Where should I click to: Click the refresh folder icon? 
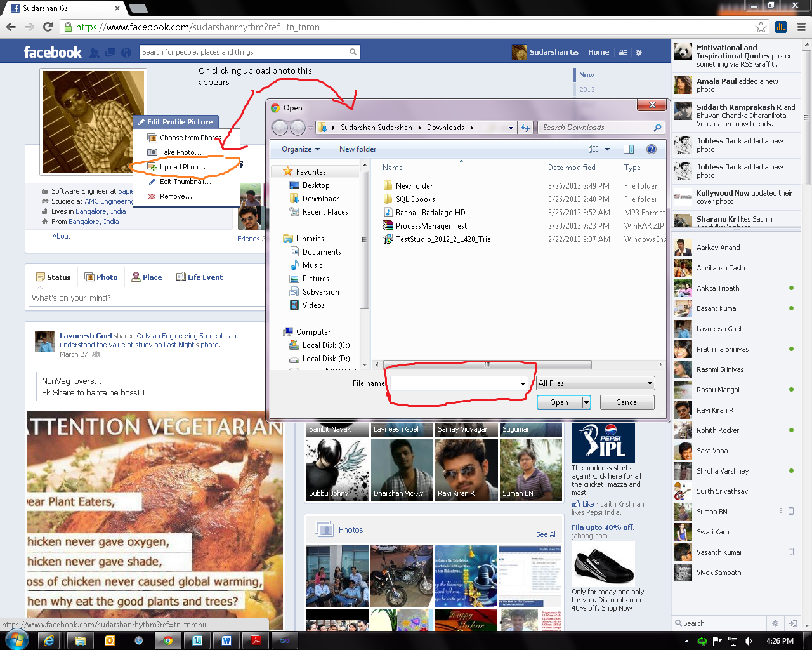tap(525, 128)
